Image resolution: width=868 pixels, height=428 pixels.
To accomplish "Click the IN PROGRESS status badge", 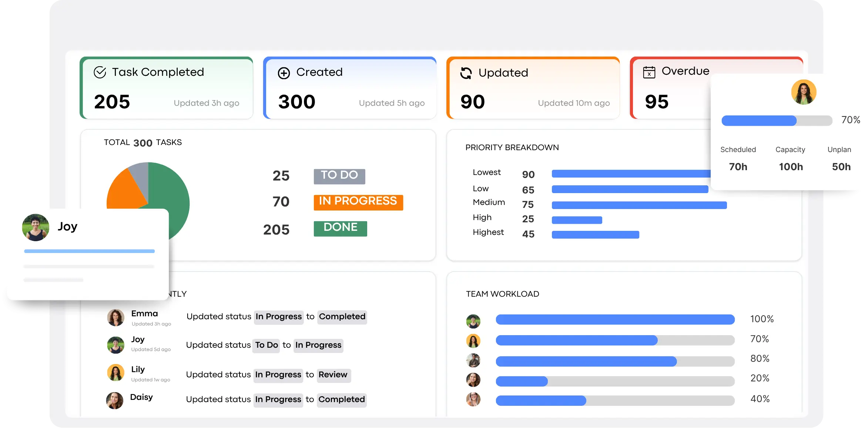I will tap(358, 202).
